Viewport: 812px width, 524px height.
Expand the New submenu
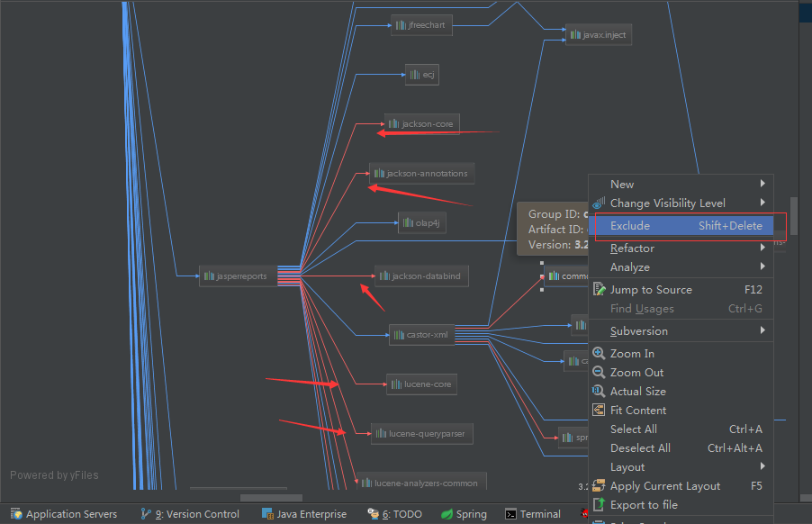coord(762,184)
